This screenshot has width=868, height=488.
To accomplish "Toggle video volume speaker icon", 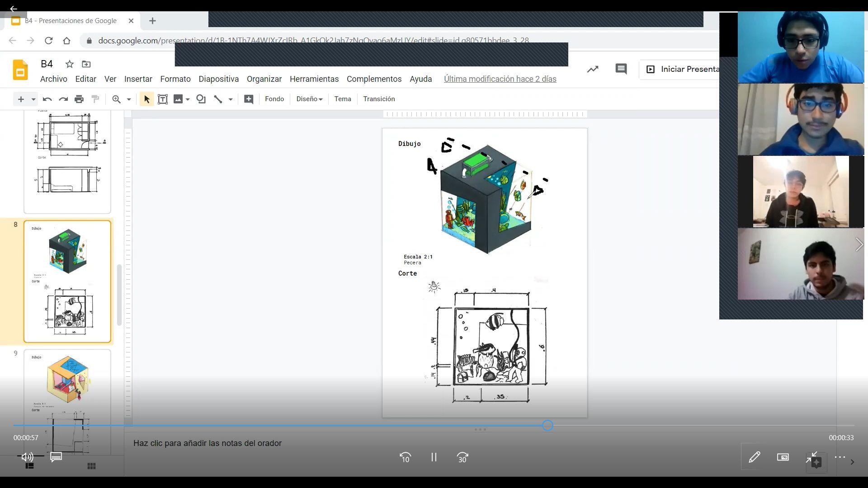I will [x=27, y=457].
